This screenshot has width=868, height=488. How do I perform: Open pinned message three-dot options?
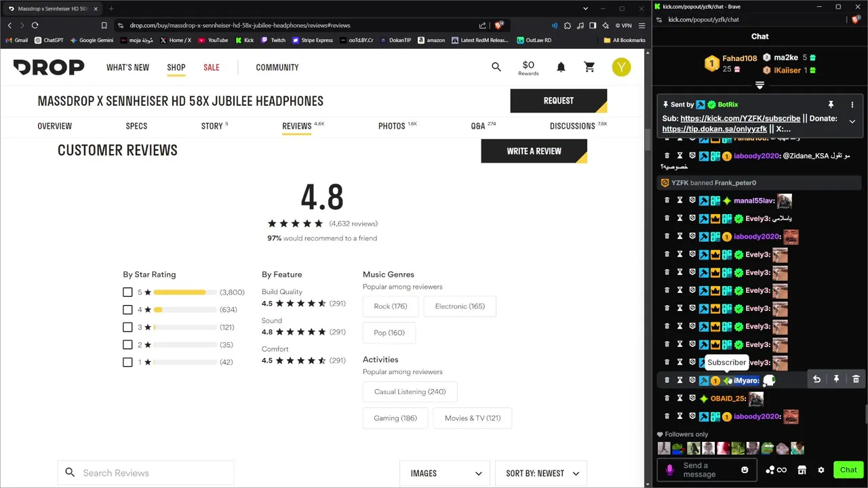pyautogui.click(x=852, y=104)
